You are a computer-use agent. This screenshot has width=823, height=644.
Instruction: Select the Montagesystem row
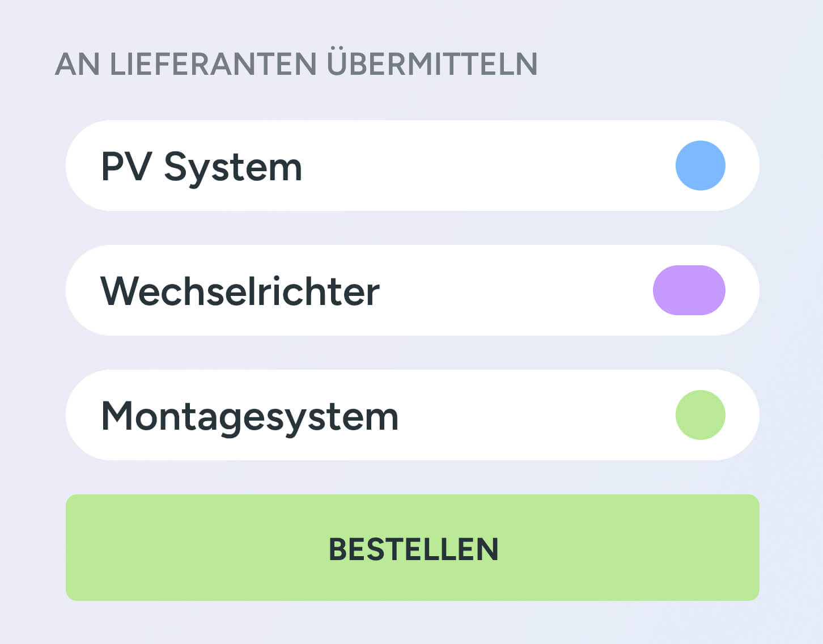pos(412,415)
